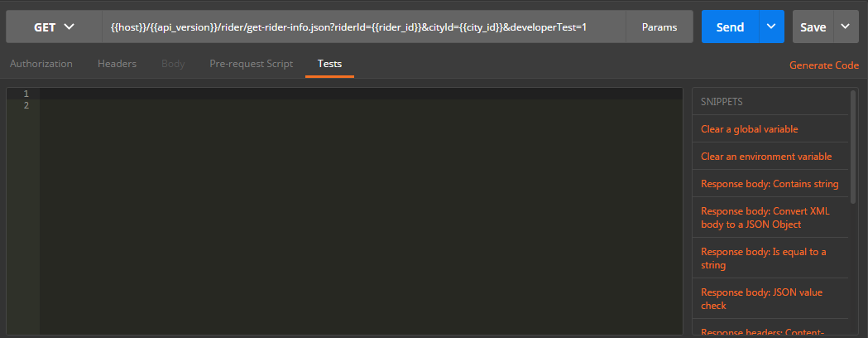
Task: Open the GET method dropdown
Action: point(54,27)
